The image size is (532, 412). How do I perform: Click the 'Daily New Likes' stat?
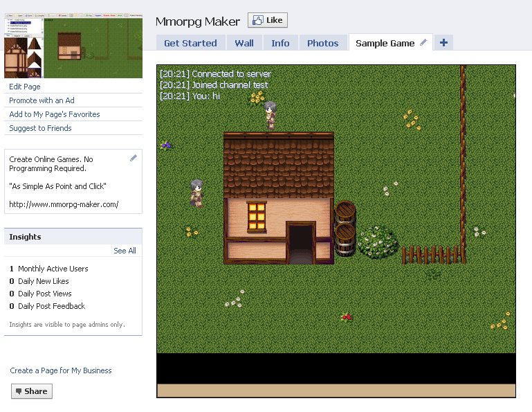click(39, 281)
